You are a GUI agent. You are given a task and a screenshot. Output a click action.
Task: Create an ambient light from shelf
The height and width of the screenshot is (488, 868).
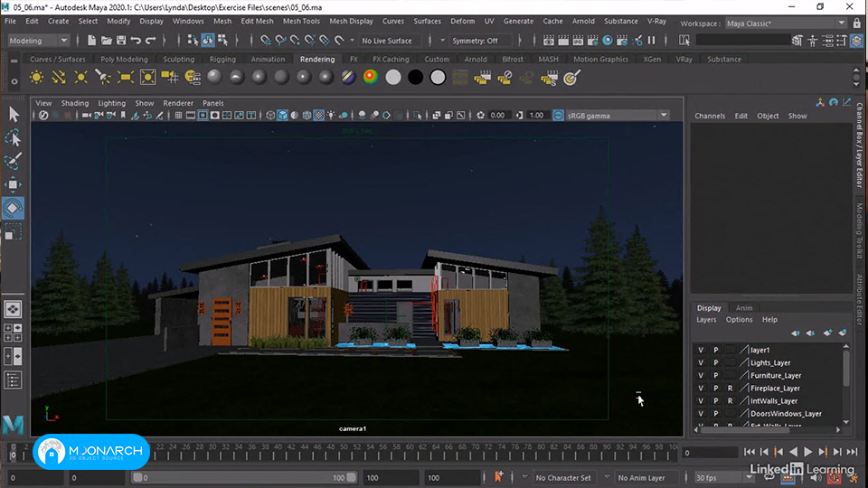click(36, 78)
